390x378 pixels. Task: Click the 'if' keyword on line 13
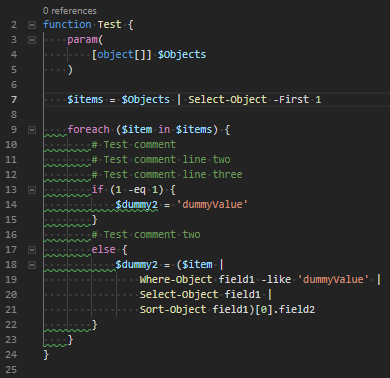(97, 190)
